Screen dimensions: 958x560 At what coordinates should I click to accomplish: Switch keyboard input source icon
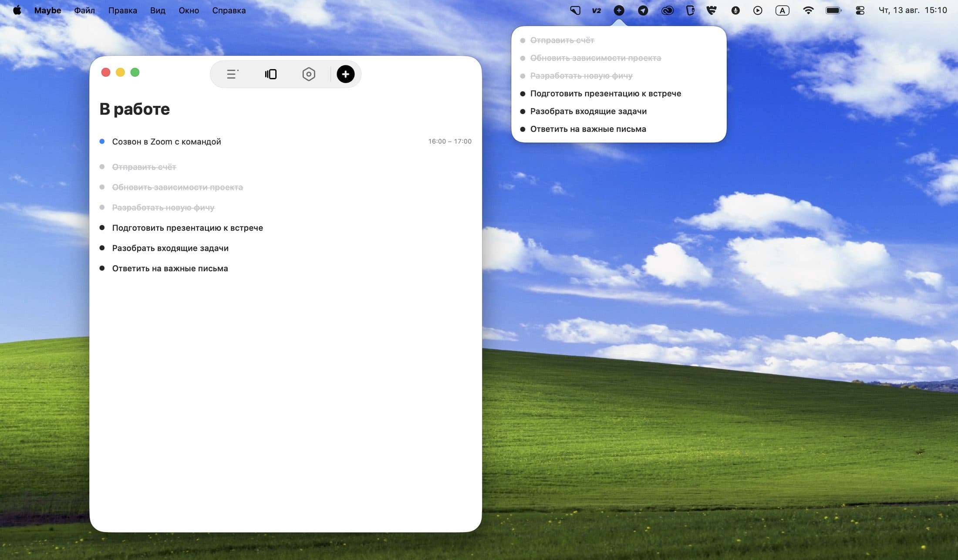tap(782, 10)
